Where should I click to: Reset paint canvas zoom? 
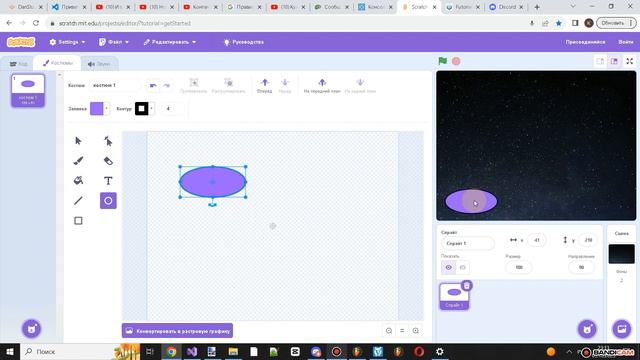coord(402,331)
